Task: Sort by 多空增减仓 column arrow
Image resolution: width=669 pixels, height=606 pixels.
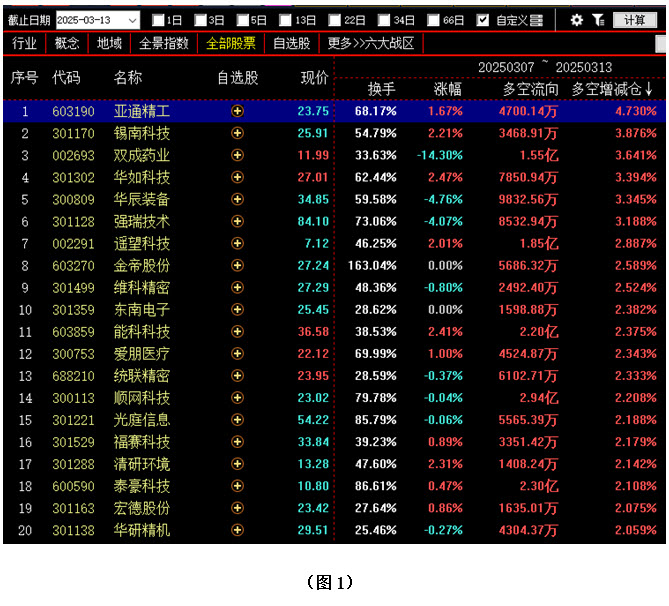Action: pos(648,89)
